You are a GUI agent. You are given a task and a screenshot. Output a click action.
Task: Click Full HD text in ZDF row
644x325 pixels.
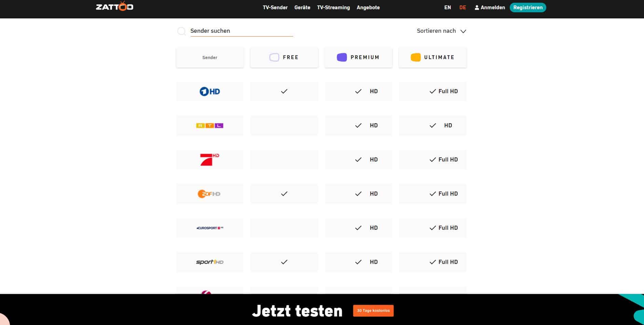448,194
